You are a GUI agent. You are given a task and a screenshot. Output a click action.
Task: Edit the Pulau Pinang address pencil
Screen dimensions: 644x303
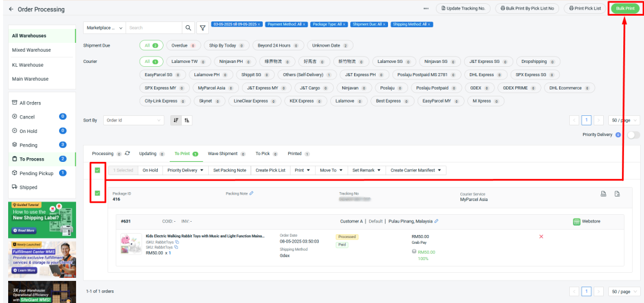coord(436,221)
